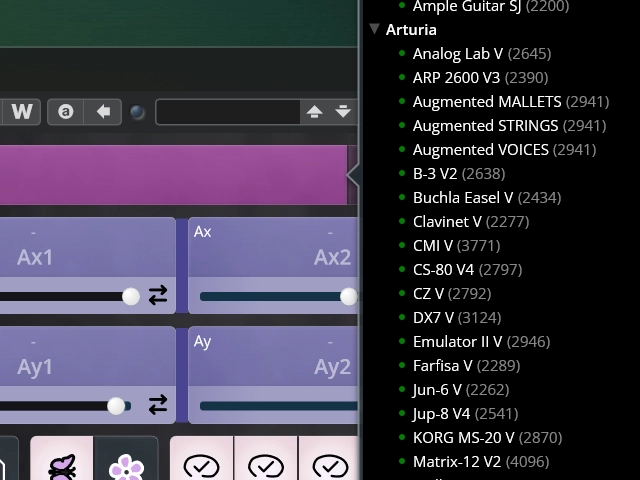This screenshot has width=640, height=480.
Task: Click the circled 'a' button
Action: 66,111
